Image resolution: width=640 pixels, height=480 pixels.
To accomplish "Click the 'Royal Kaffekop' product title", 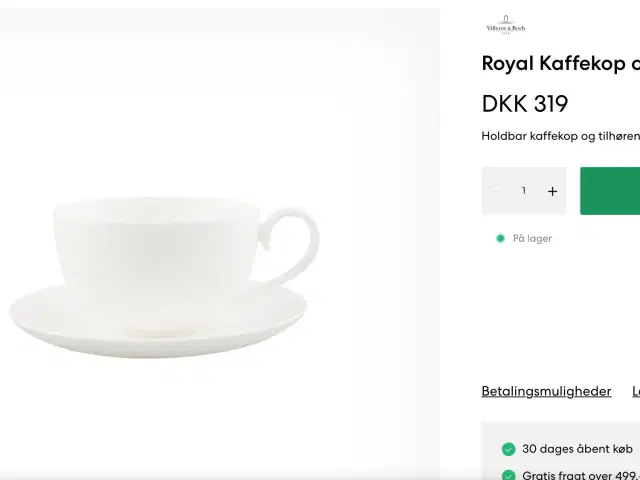I will click(x=560, y=64).
